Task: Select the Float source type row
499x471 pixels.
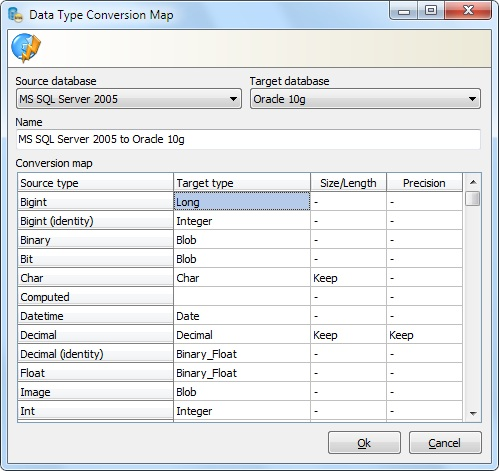Action: tap(96, 372)
